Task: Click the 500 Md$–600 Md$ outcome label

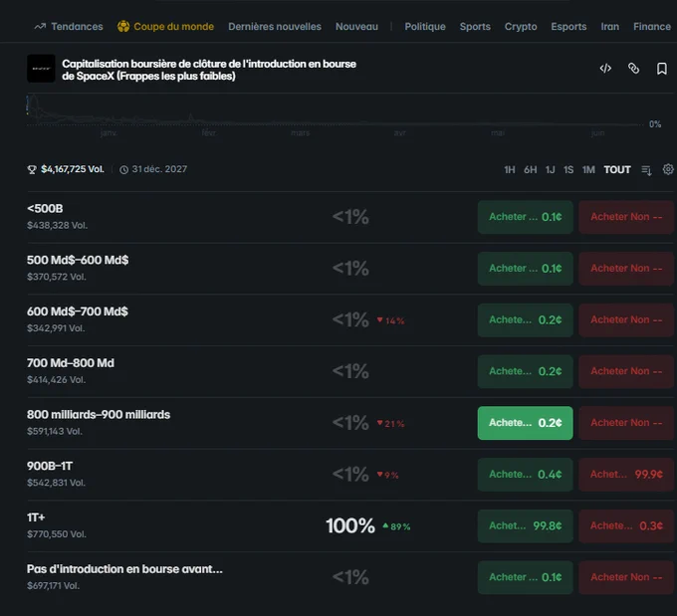Action: (78, 260)
